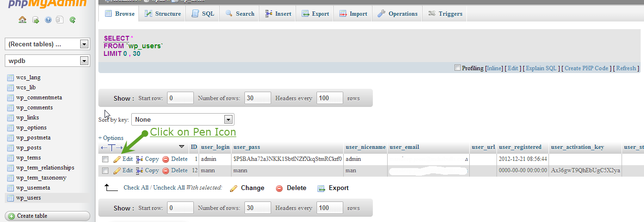Click the Home icon under phpMyAdmin logo

coord(22,20)
